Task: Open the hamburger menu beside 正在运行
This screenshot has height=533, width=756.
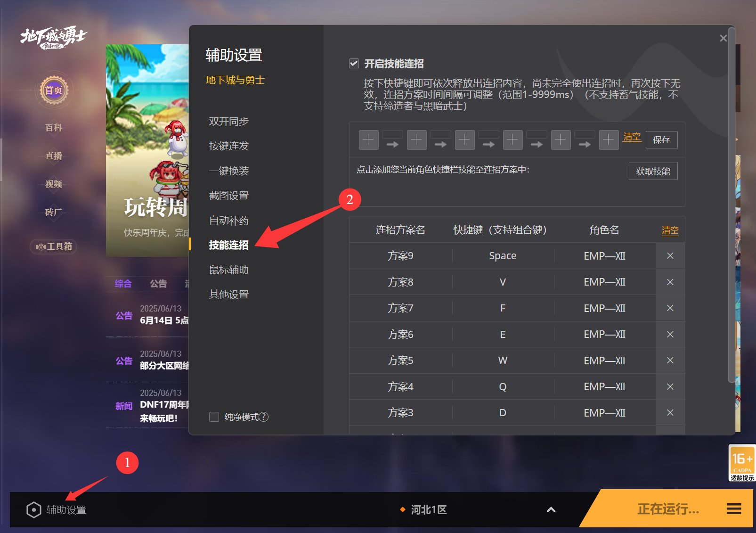Action: click(x=734, y=509)
